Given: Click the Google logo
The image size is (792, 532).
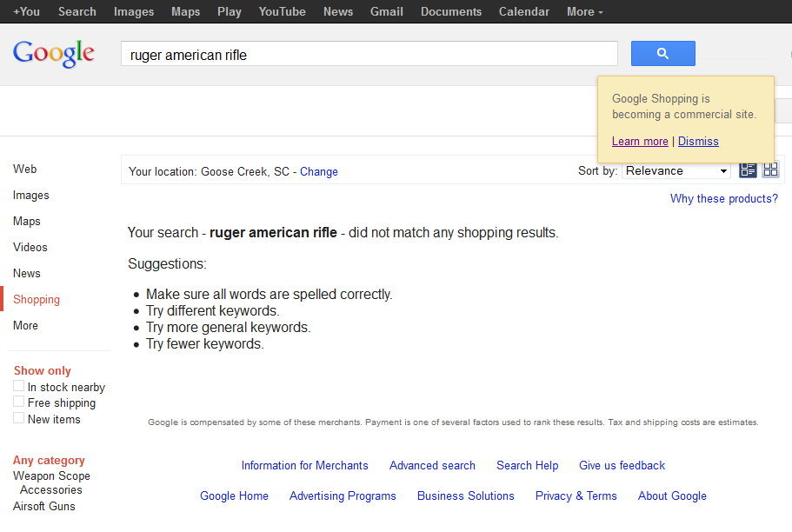Looking at the screenshot, I should point(53,53).
